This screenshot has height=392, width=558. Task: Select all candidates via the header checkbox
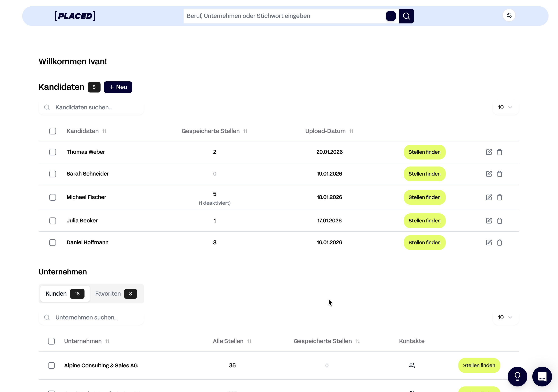pyautogui.click(x=52, y=131)
